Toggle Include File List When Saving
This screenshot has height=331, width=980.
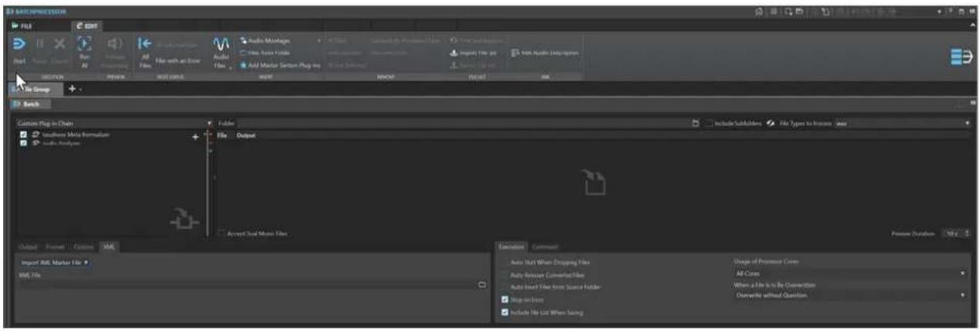click(x=505, y=312)
